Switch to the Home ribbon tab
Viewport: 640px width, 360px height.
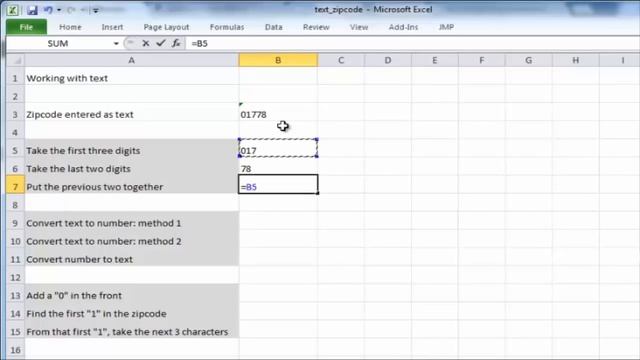tap(70, 27)
